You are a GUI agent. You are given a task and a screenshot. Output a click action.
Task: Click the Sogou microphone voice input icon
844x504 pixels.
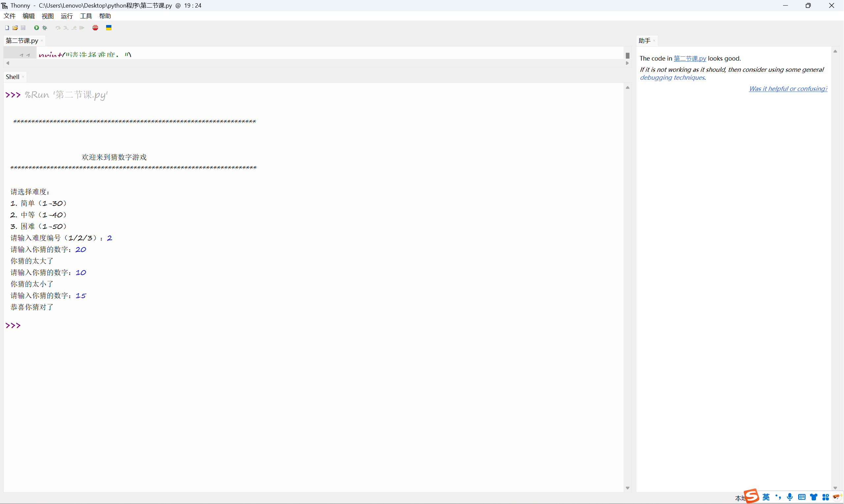click(790, 497)
